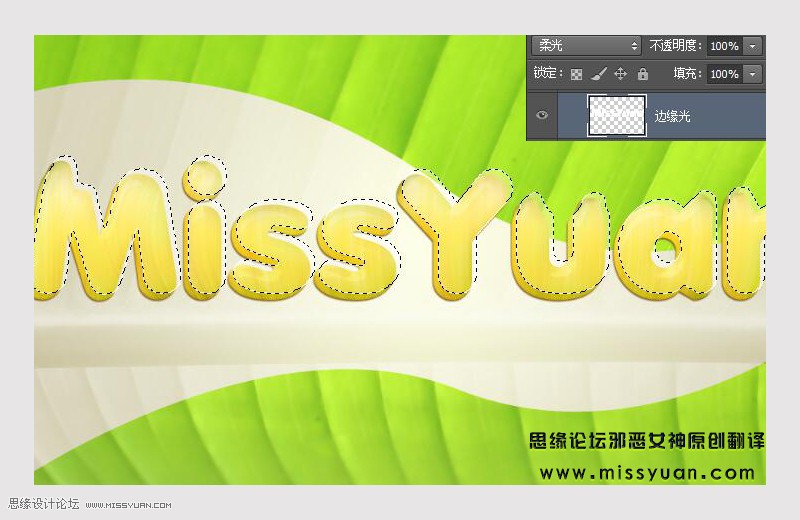800x520 pixels.
Task: Toggle lock transparent pixels icon
Action: pos(577,75)
